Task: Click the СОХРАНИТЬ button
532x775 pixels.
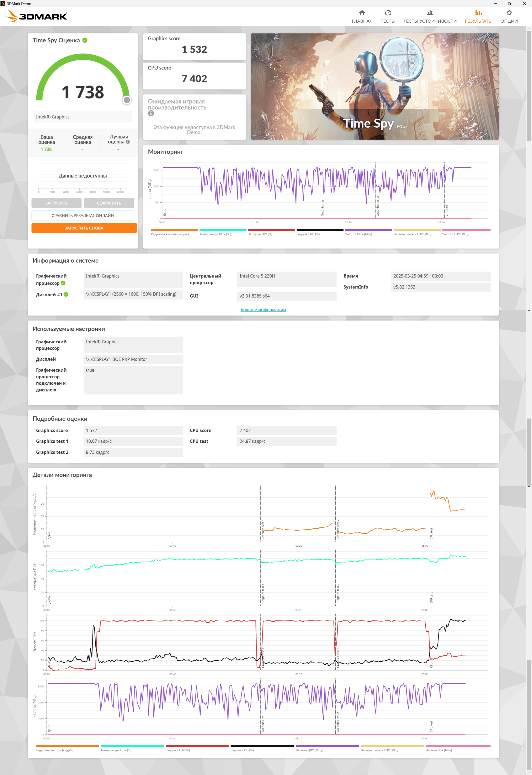Action: pos(109,203)
